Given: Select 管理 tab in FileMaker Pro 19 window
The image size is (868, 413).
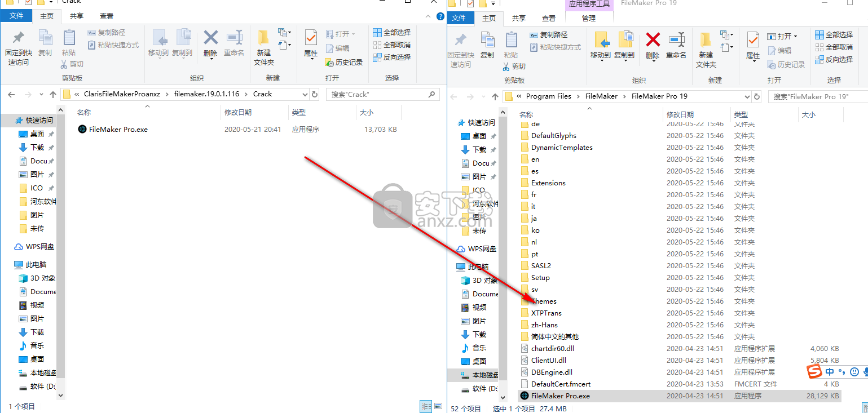Looking at the screenshot, I should [588, 18].
